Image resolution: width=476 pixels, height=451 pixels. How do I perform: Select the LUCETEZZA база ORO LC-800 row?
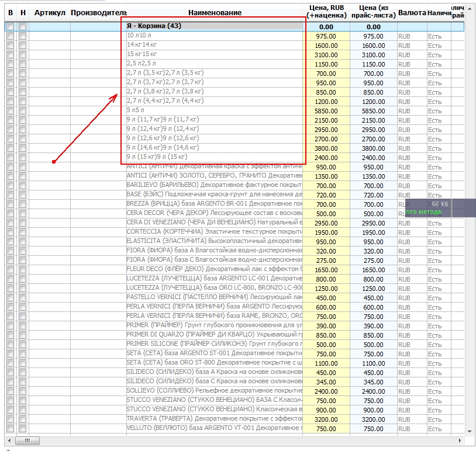coord(234,289)
